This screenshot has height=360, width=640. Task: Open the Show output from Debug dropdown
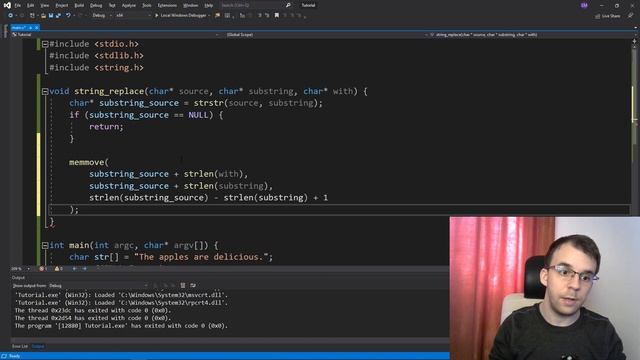point(98,285)
